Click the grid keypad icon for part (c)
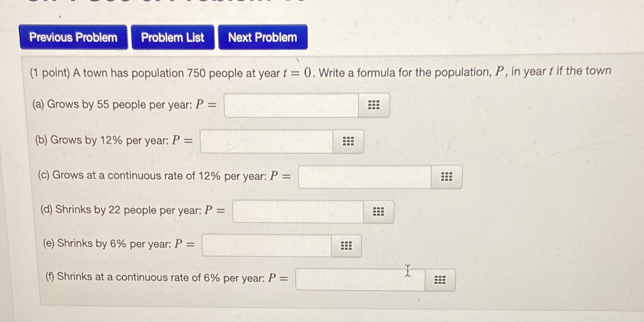Image resolution: width=644 pixels, height=322 pixels. point(446,176)
